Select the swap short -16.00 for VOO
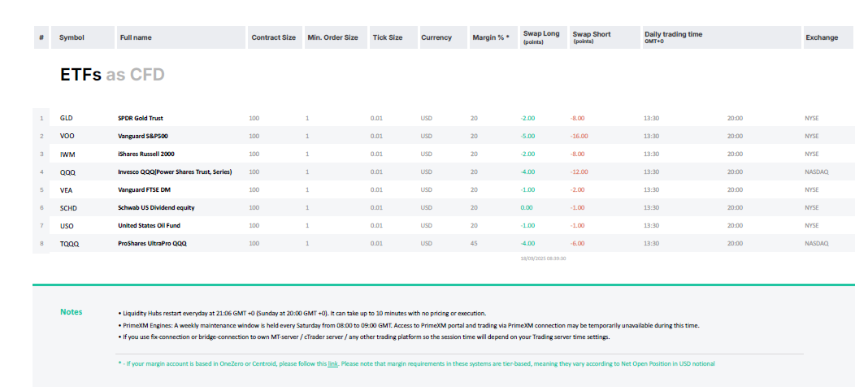Screen dimensions: 868x391 pyautogui.click(x=579, y=136)
